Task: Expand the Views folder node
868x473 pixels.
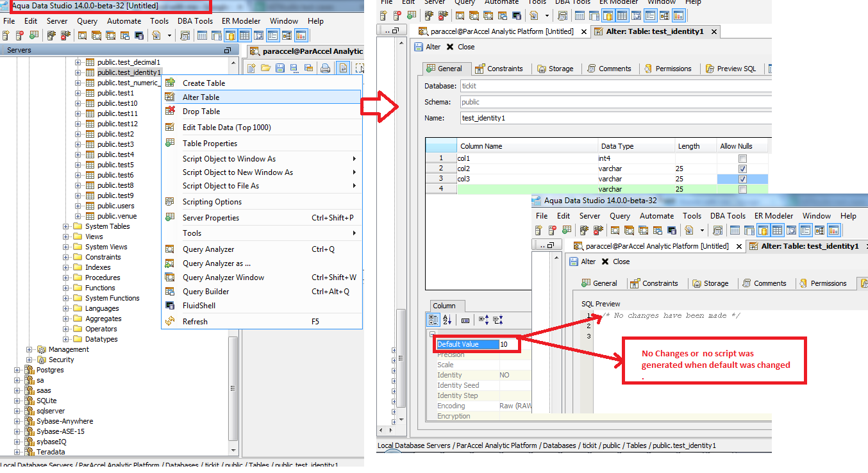Action: [x=66, y=236]
